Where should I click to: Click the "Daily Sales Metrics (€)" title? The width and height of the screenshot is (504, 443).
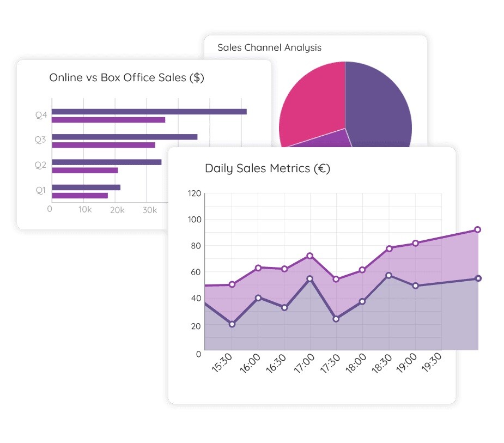coord(268,168)
